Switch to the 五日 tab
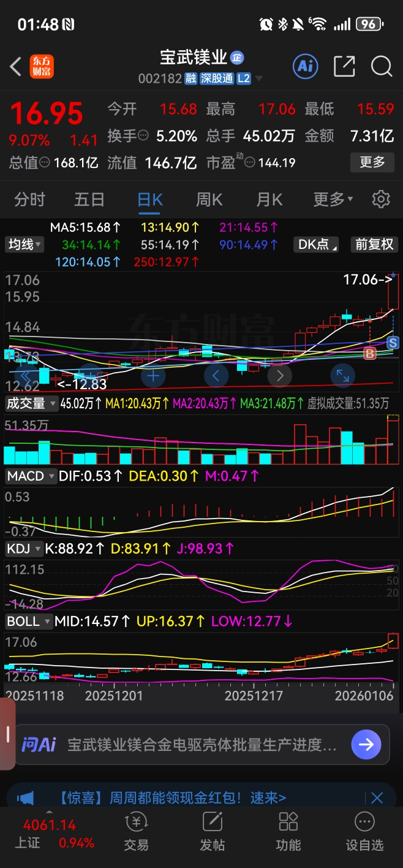 point(89,199)
